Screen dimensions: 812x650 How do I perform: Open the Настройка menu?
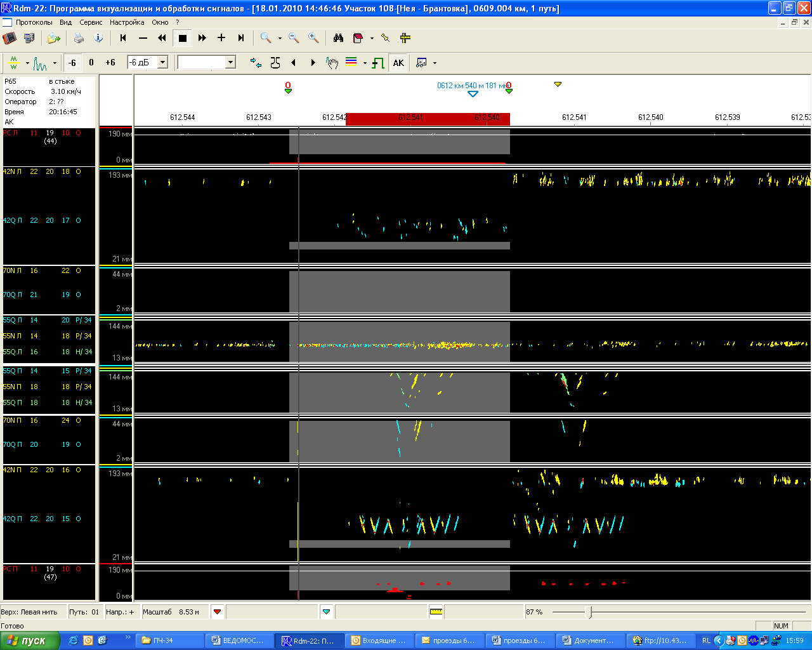[x=127, y=22]
